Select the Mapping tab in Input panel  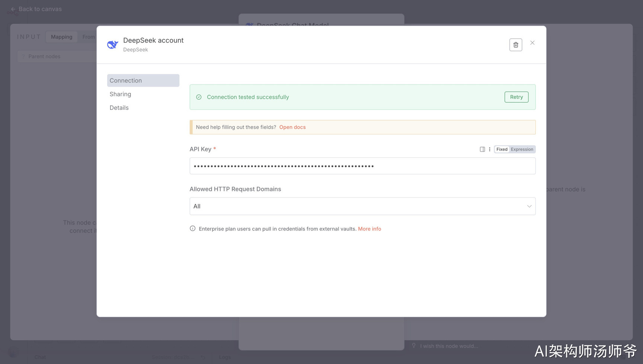tap(61, 37)
